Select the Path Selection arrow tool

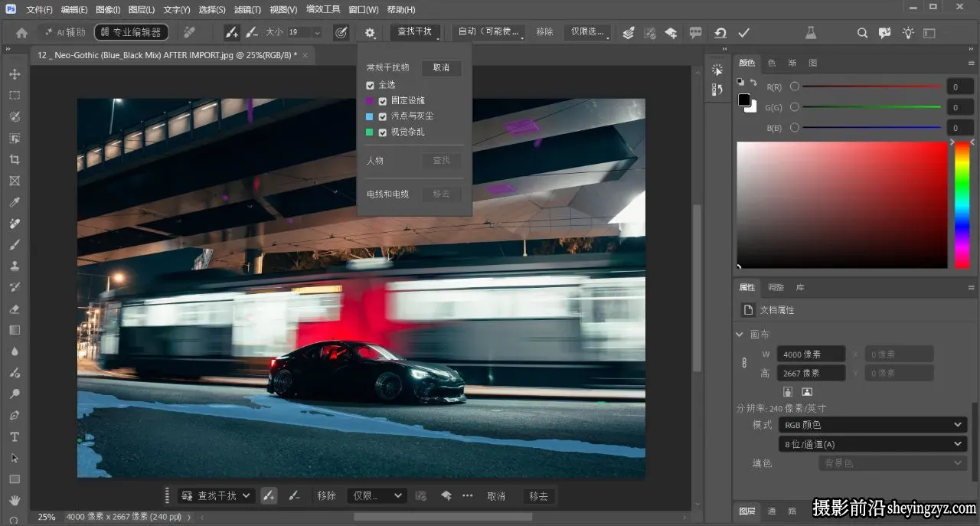pyautogui.click(x=15, y=458)
